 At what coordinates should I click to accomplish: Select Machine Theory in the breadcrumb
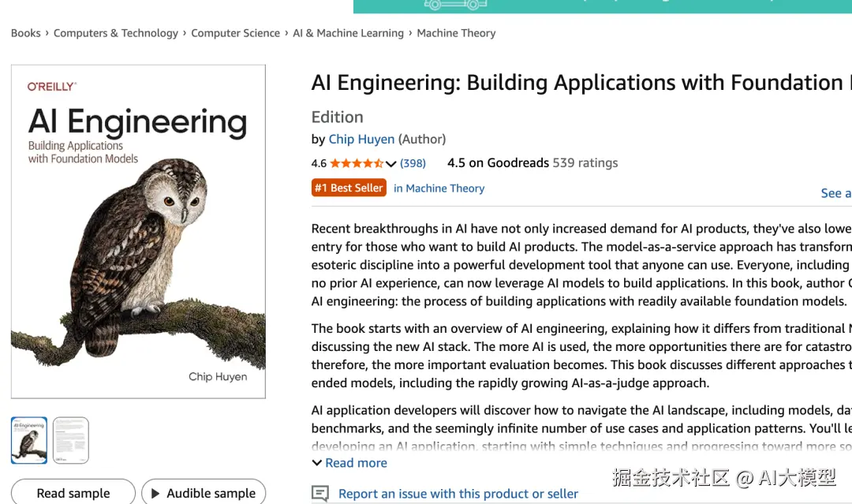(456, 33)
